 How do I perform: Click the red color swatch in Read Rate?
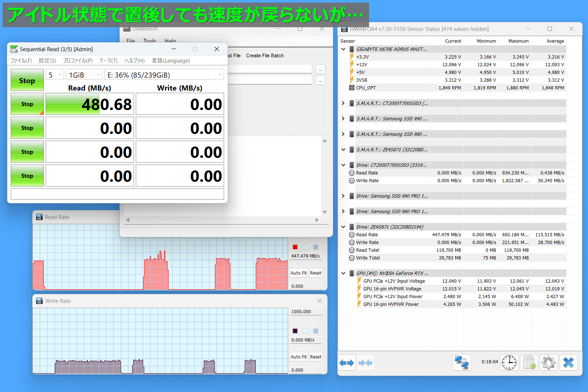(x=295, y=247)
